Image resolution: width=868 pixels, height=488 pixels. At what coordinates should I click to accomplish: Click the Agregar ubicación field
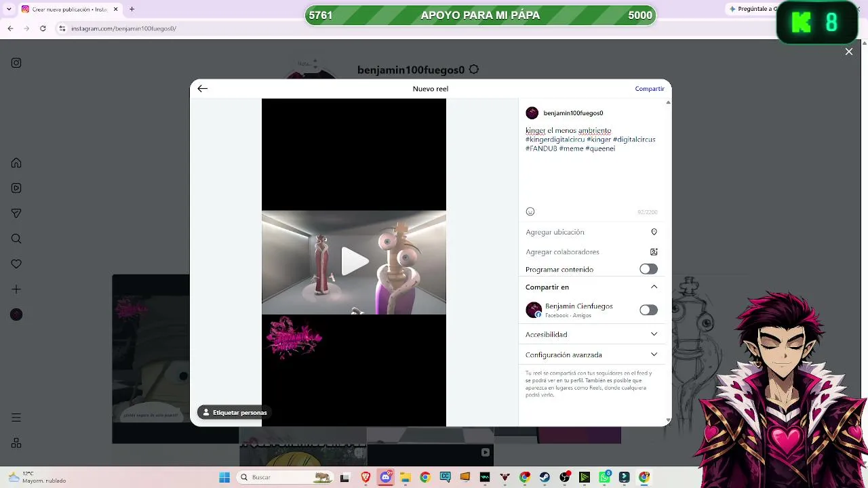pos(591,232)
